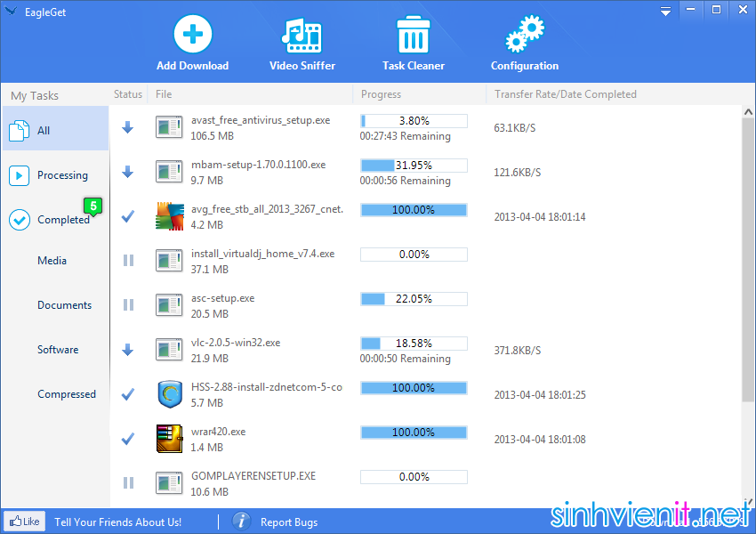This screenshot has width=756, height=534.
Task: Click the asc-setup.exe file icon
Action: (169, 305)
